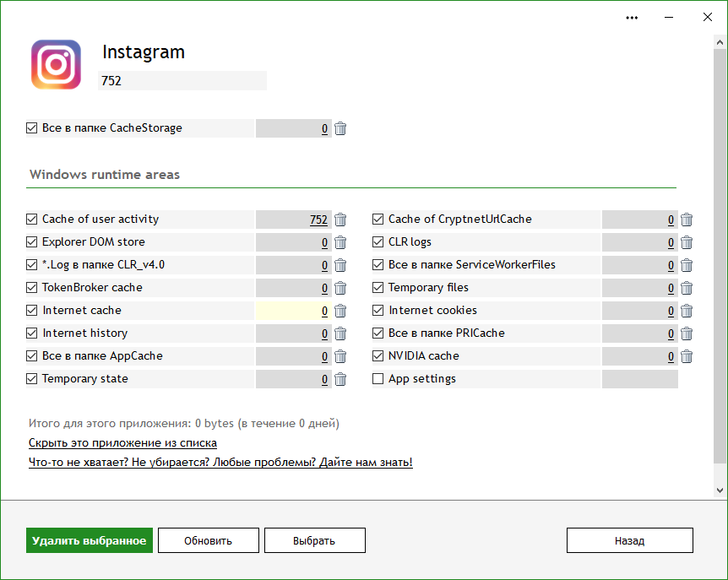This screenshot has width=728, height=580.
Task: Uncheck Temporary files checkbox
Action: 378,287
